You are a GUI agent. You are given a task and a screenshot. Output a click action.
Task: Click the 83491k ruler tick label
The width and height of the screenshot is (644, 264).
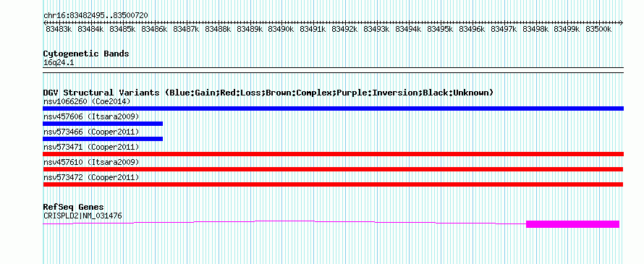click(x=313, y=30)
